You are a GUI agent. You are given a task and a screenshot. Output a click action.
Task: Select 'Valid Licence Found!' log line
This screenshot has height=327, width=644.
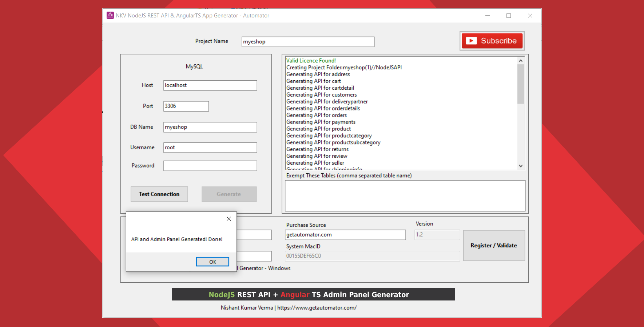click(x=311, y=61)
